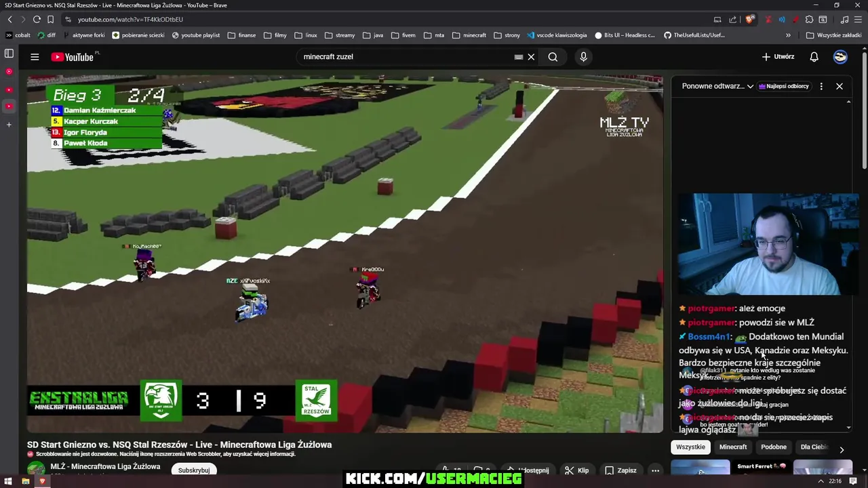This screenshot has height=488, width=868.
Task: Start voice search with the microphone
Action: 583,57
